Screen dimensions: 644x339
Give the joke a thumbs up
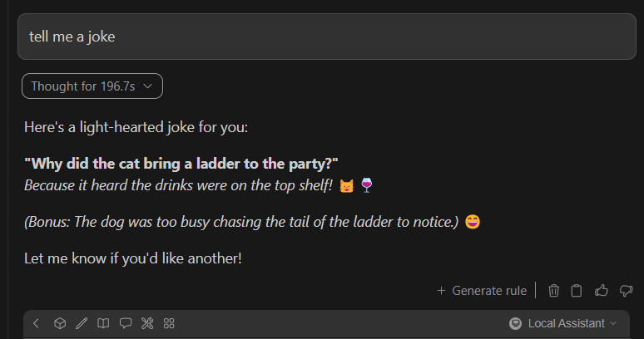pos(602,291)
